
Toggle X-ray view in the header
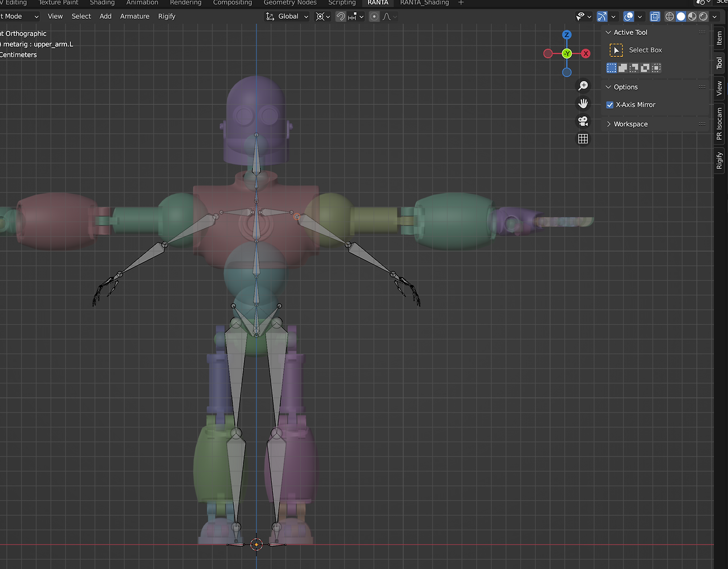coord(655,17)
